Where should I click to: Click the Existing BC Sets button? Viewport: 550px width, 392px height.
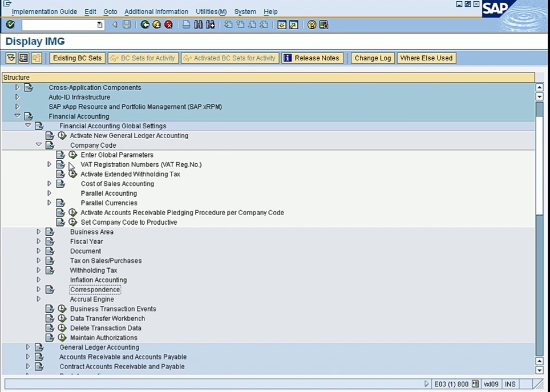click(x=77, y=58)
